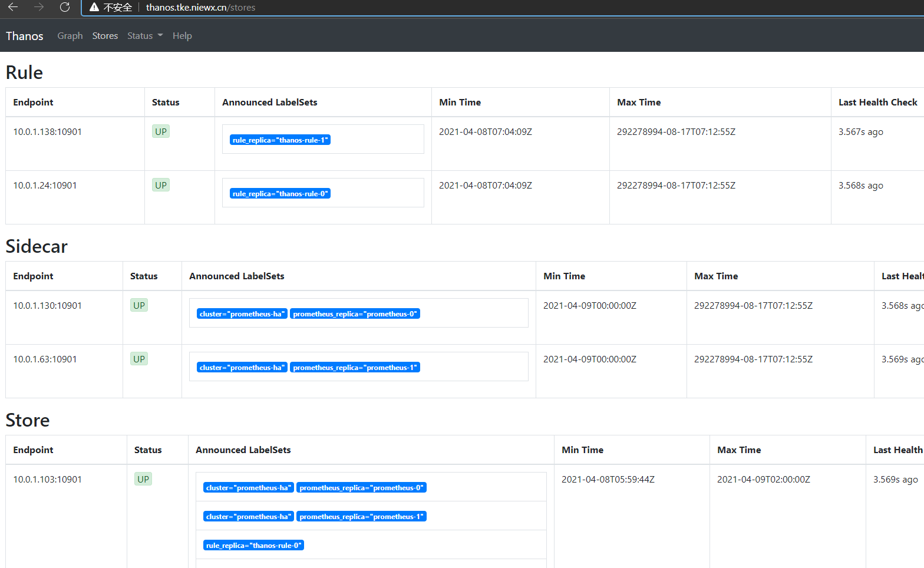Click Store table Max Time header
The image size is (924, 568).
(739, 450)
